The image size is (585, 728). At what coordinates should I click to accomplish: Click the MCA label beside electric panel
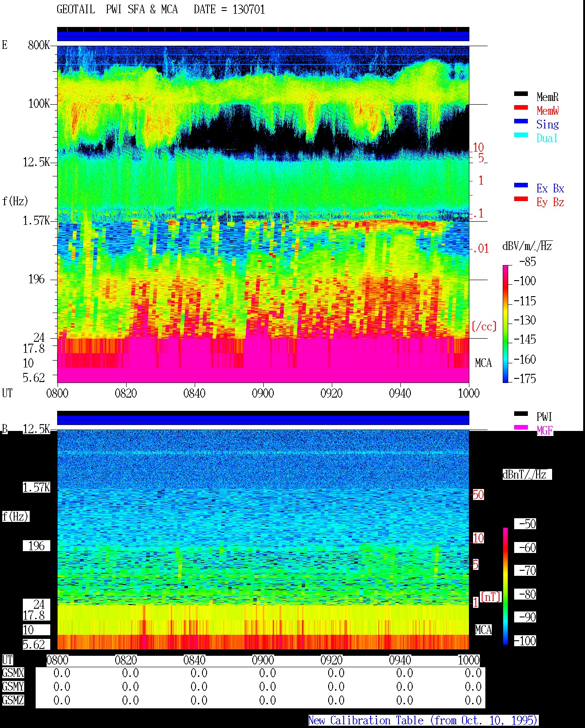click(x=483, y=363)
